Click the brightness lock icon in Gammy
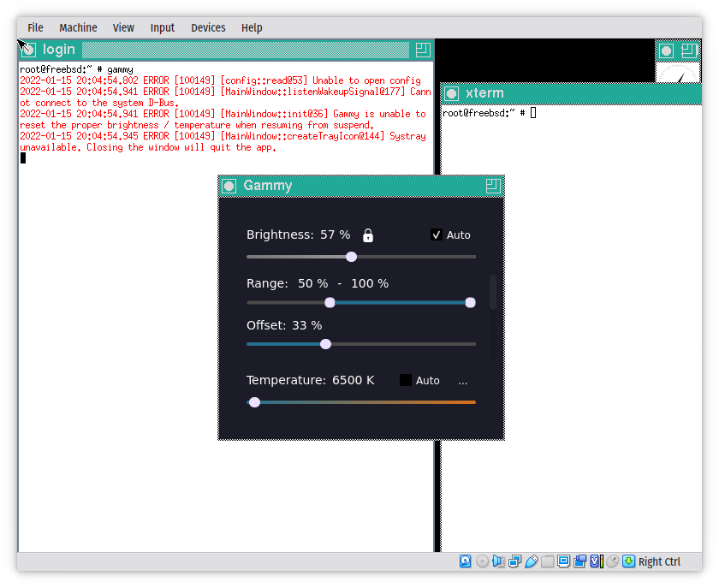 tap(368, 235)
